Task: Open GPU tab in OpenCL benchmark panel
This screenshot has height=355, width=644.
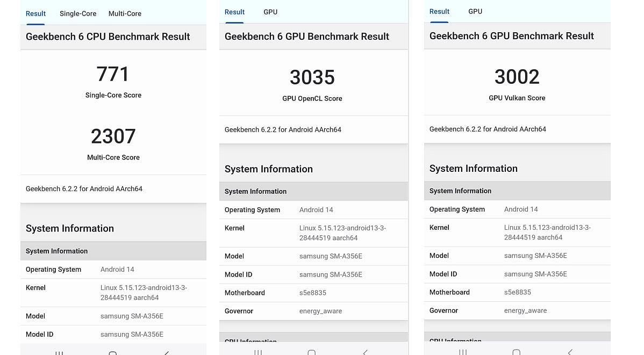Action: (270, 12)
